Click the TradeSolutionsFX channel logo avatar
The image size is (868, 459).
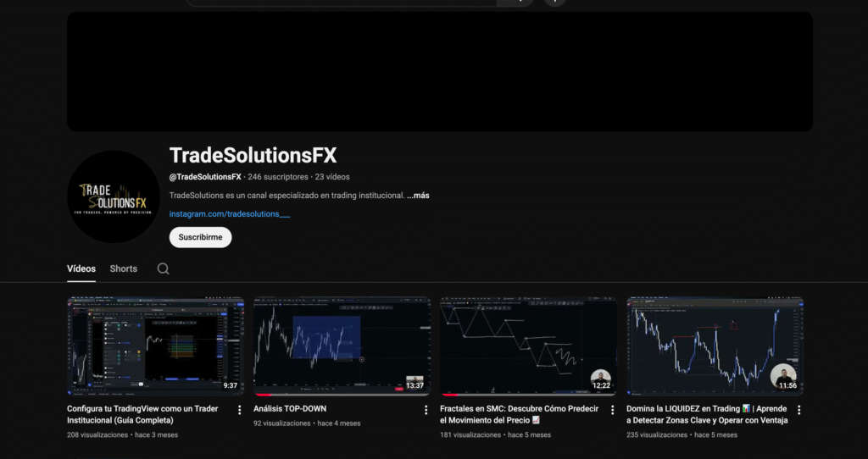(x=114, y=196)
